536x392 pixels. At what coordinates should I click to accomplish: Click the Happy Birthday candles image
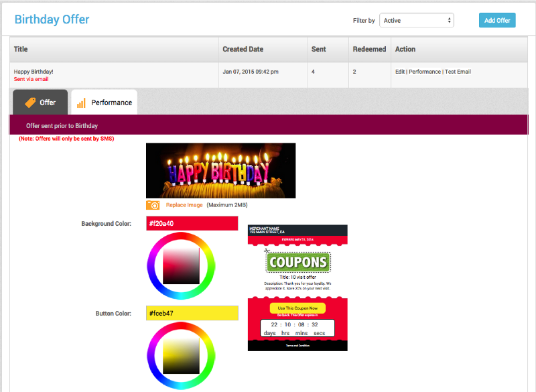pyautogui.click(x=220, y=170)
